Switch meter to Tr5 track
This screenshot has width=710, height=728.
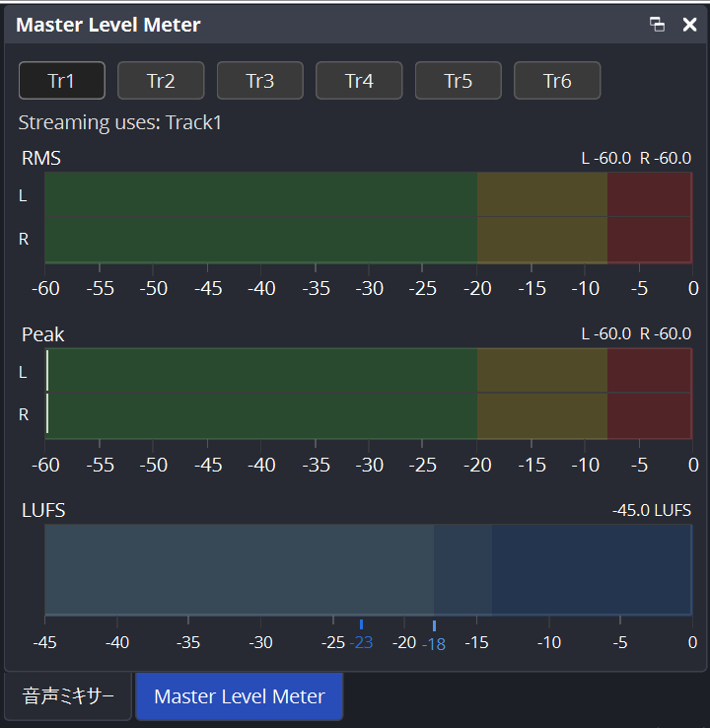(x=458, y=80)
